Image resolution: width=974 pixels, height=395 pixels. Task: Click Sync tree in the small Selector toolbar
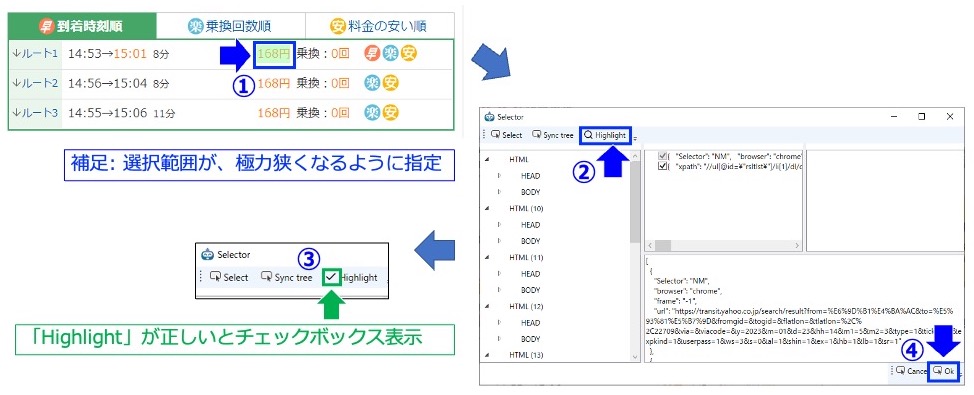click(x=286, y=278)
